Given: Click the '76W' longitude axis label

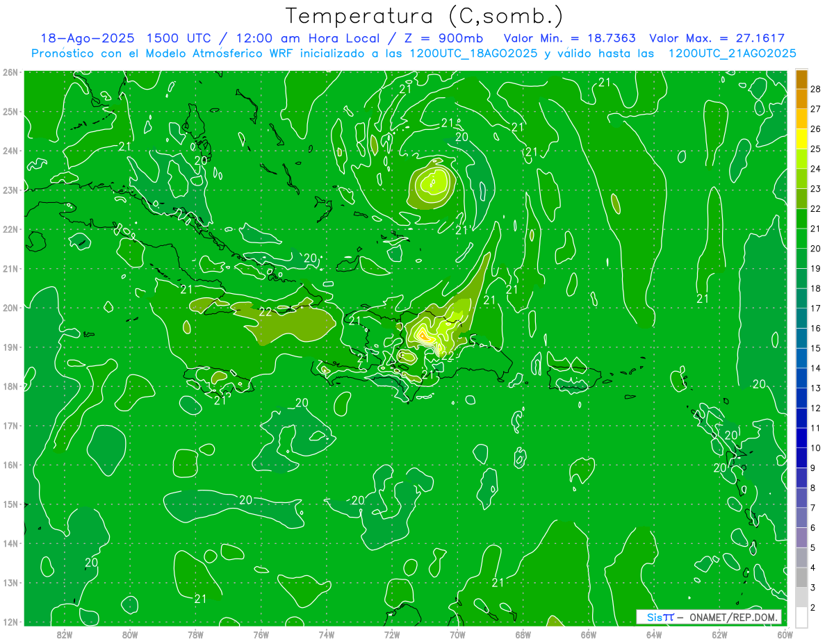Looking at the screenshot, I should coord(261,634).
